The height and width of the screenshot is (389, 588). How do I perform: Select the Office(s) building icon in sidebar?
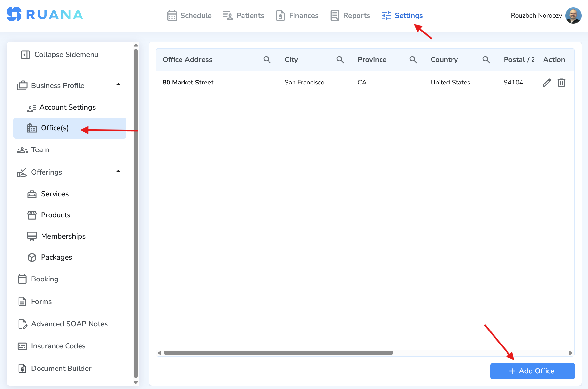click(x=31, y=128)
